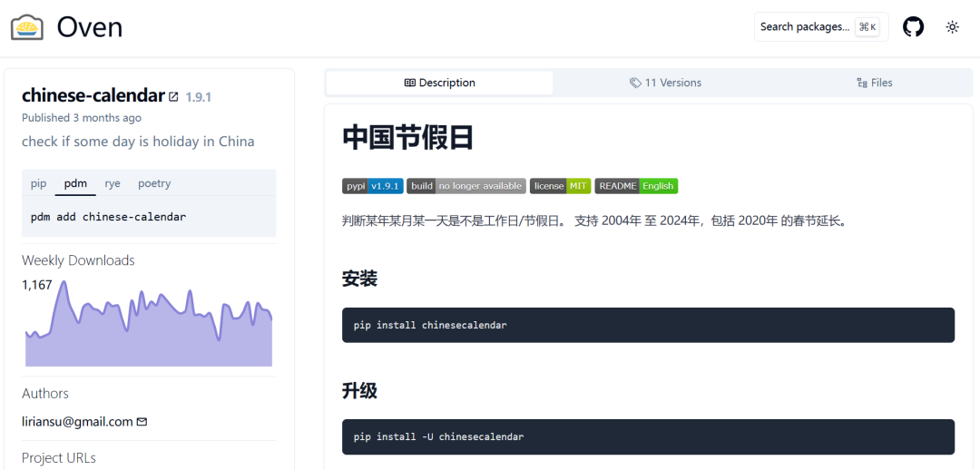Click the check if some day is holiday description
The height and width of the screenshot is (470, 980).
click(x=138, y=142)
